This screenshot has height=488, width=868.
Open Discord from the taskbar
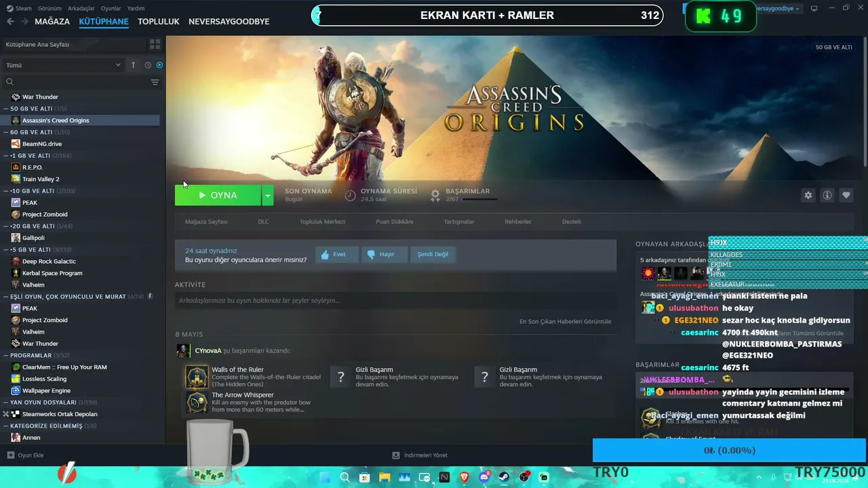coord(484,477)
